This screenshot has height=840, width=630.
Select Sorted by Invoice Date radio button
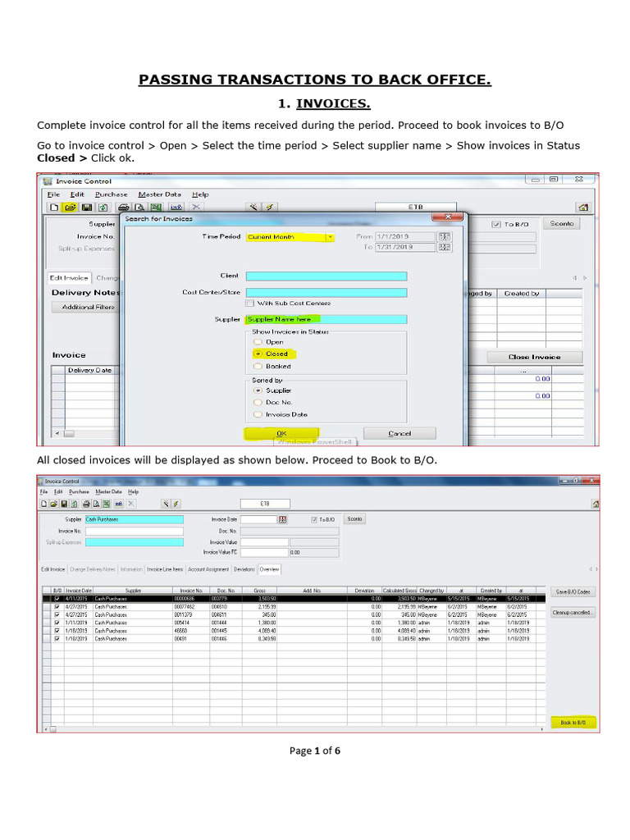coord(258,414)
